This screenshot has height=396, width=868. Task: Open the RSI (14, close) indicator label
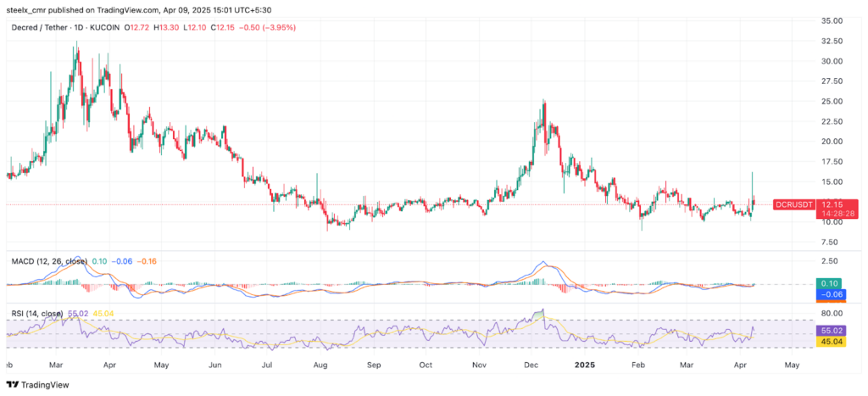[x=37, y=314]
